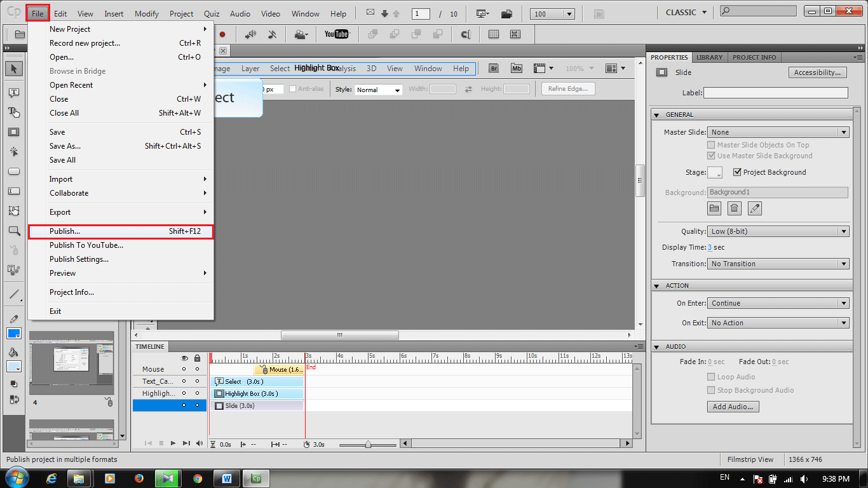
Task: Click the timeline eye show/hide all icon
Action: coord(185,358)
